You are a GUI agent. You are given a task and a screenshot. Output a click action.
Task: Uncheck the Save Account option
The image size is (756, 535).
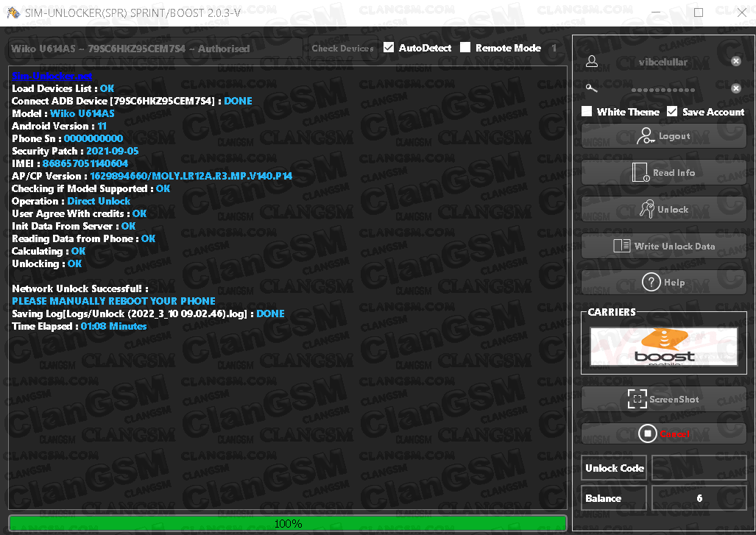point(672,112)
